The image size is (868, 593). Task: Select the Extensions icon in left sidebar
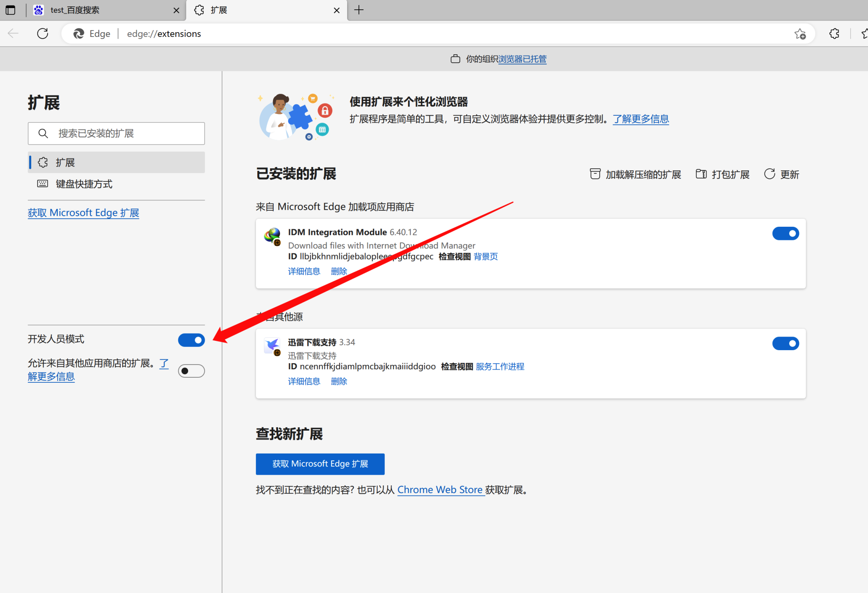[43, 162]
